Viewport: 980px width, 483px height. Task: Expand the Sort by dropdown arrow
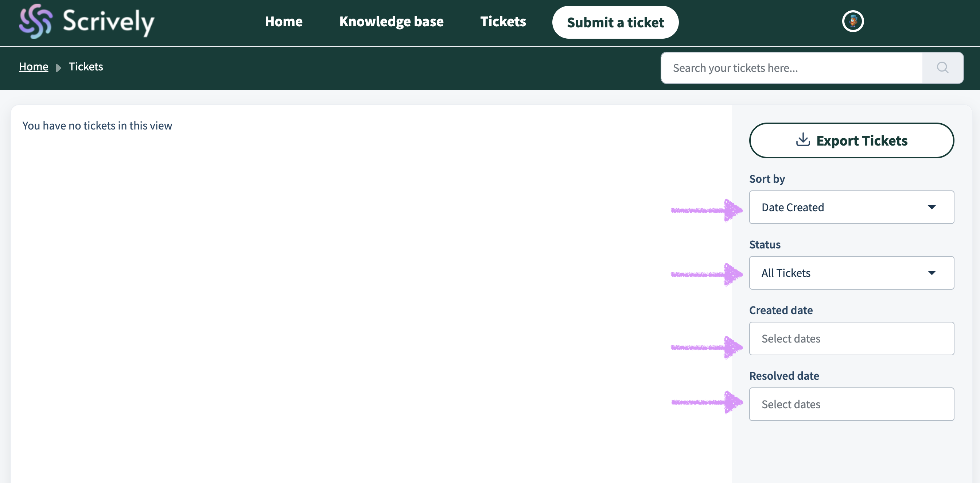pyautogui.click(x=931, y=207)
